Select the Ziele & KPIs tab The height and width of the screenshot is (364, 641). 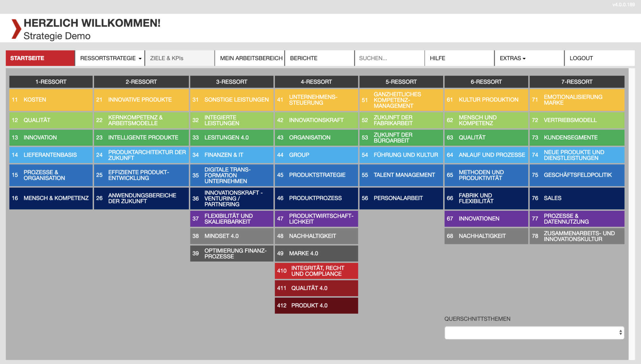click(180, 58)
